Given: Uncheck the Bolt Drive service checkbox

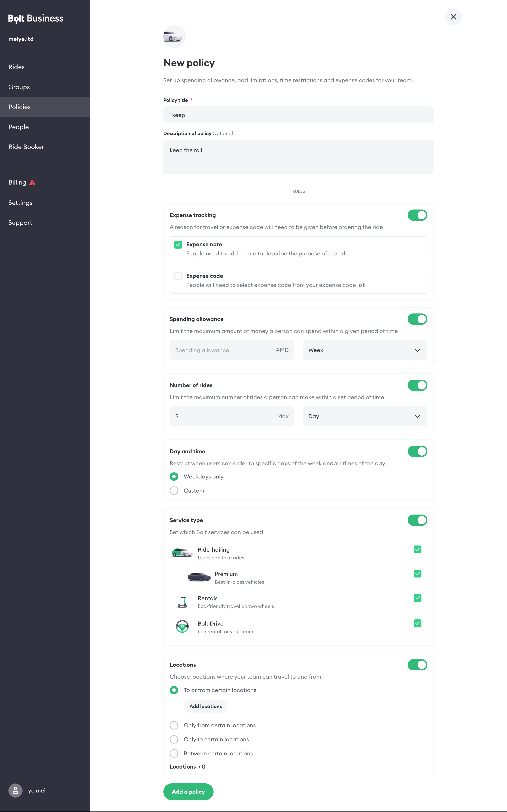Looking at the screenshot, I should (x=417, y=623).
